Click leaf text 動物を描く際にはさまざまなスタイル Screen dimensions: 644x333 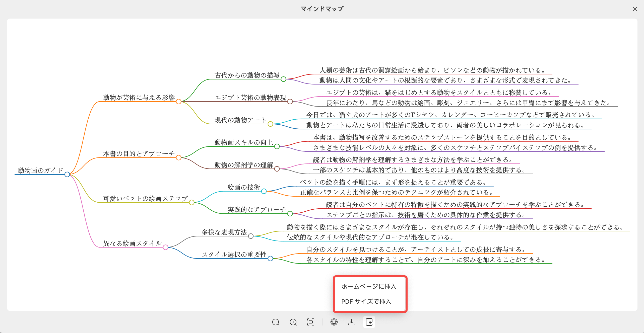click(x=455, y=227)
